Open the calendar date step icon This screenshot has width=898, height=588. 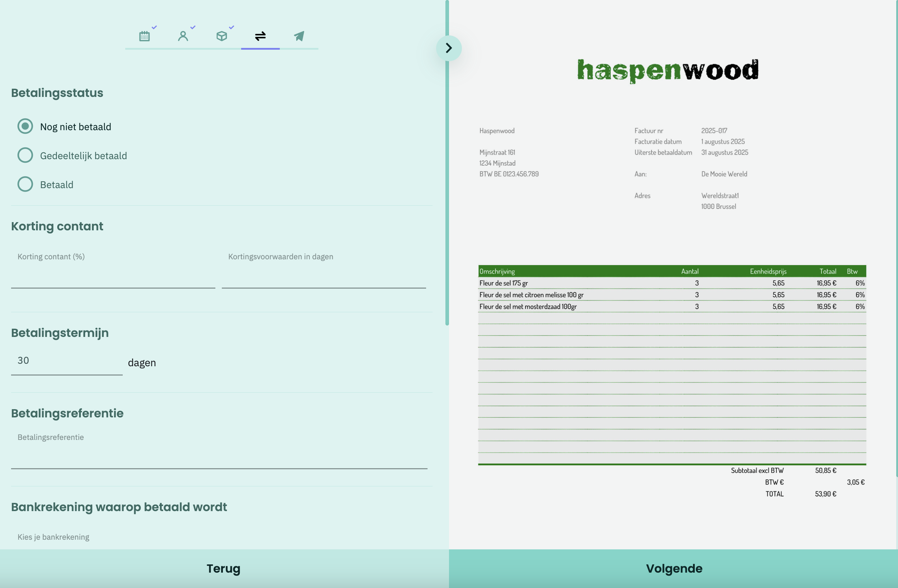coord(145,36)
